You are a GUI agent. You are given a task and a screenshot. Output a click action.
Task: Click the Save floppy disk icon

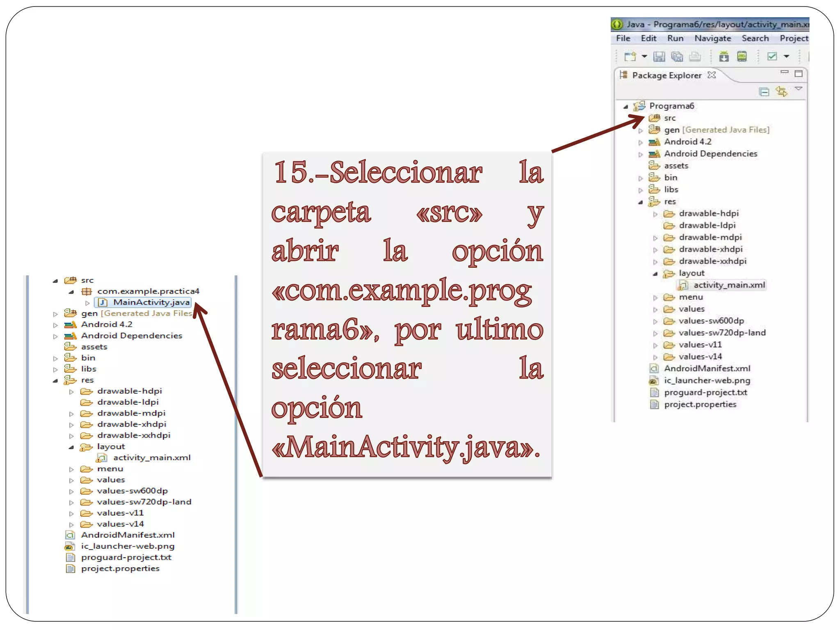(659, 56)
